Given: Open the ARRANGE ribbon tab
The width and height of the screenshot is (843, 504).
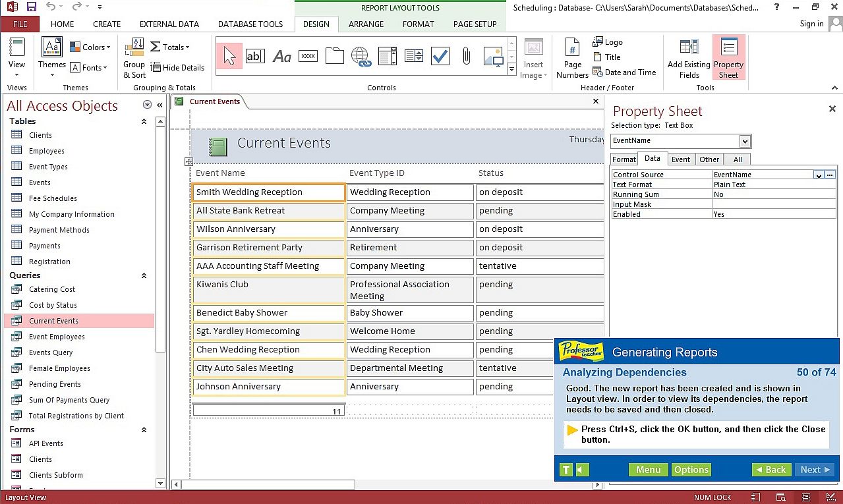Looking at the screenshot, I should [x=366, y=24].
